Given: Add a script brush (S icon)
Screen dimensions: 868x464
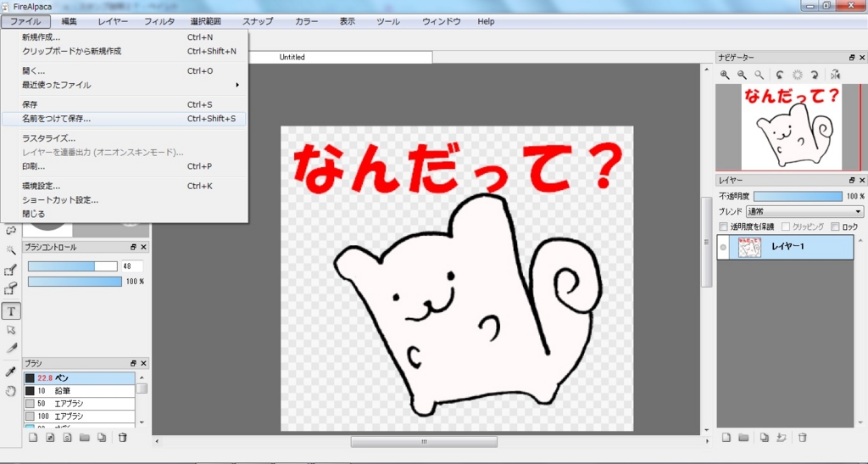Looking at the screenshot, I should 68,438.
